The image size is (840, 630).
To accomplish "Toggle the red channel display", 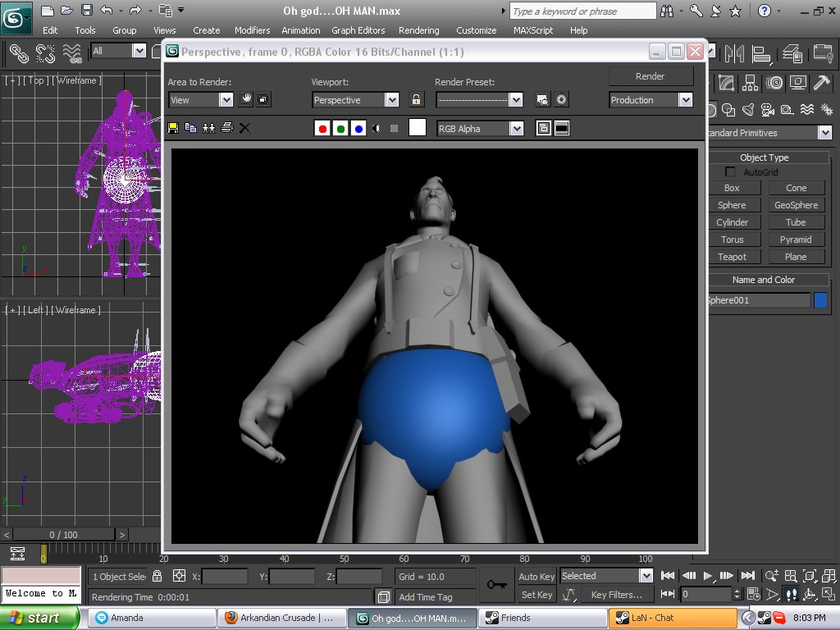I will (322, 129).
